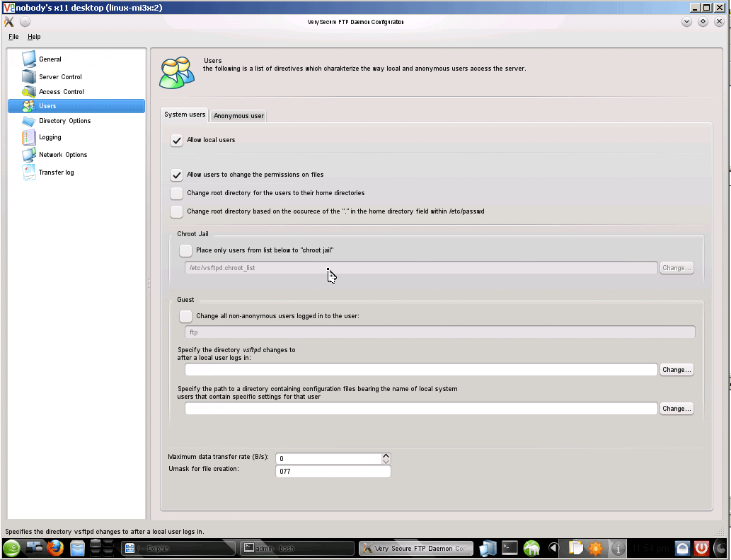
Task: Switch to the Dolphin taskbar window
Action: point(178,549)
